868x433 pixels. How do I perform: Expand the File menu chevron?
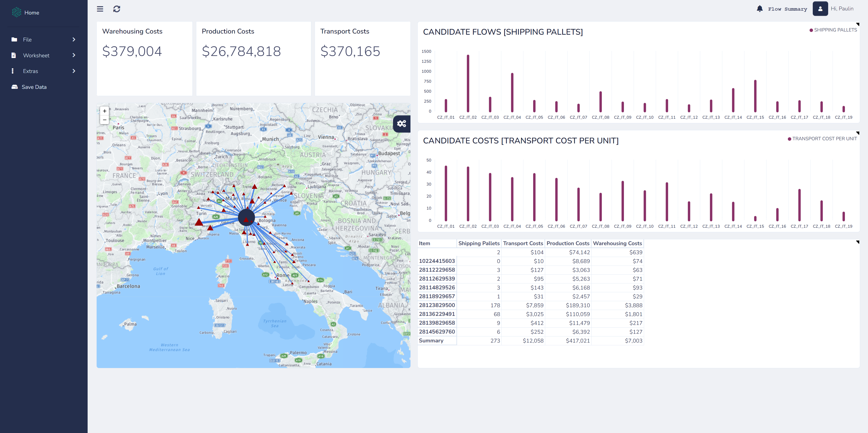74,39
